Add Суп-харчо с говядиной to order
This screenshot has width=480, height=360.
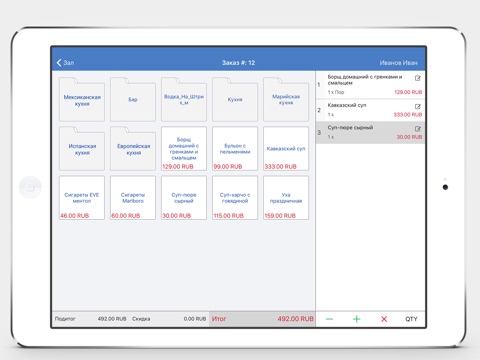[x=235, y=198]
